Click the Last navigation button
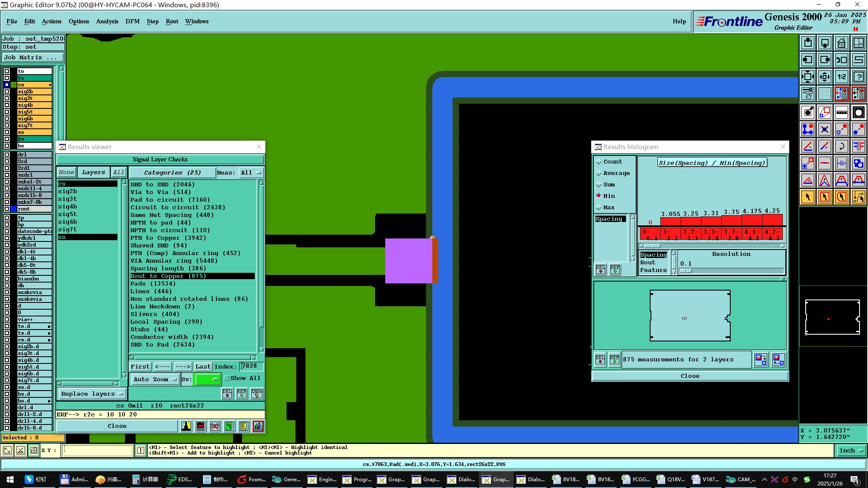 point(203,367)
